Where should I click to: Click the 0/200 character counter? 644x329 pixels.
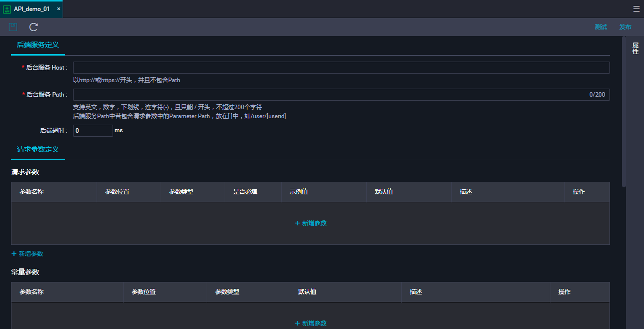[x=597, y=95]
